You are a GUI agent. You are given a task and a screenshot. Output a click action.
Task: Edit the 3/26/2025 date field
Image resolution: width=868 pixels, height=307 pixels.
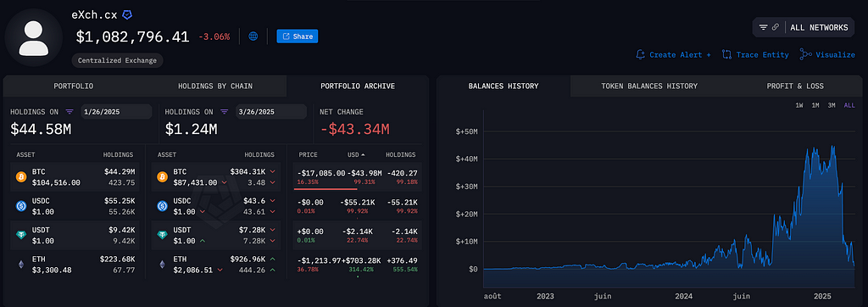271,111
